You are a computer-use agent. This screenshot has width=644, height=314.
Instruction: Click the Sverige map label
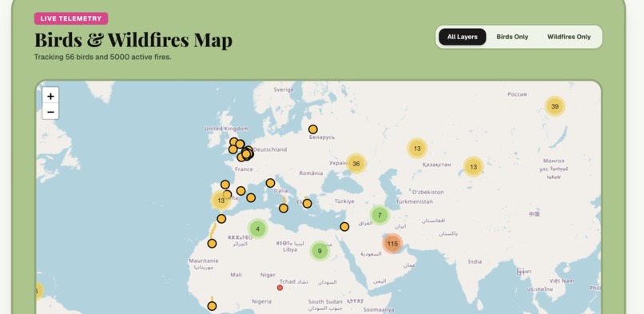click(284, 89)
